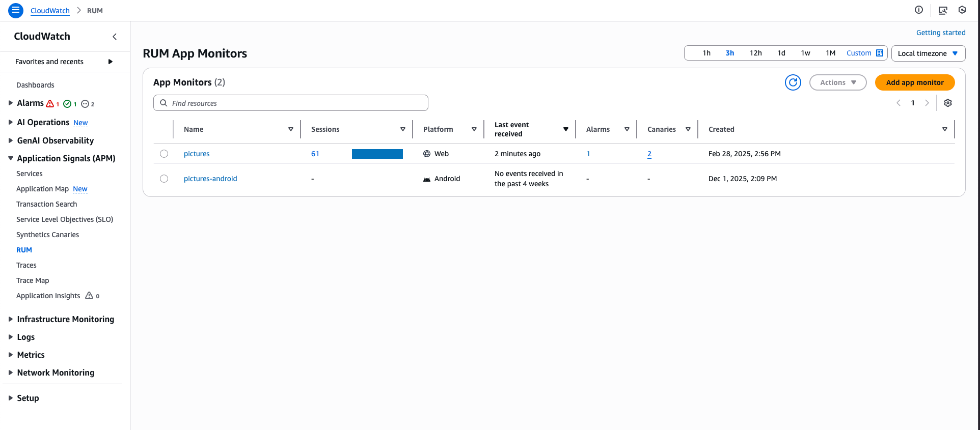Expand the Setup section
This screenshot has height=430, width=980.
coord(10,398)
